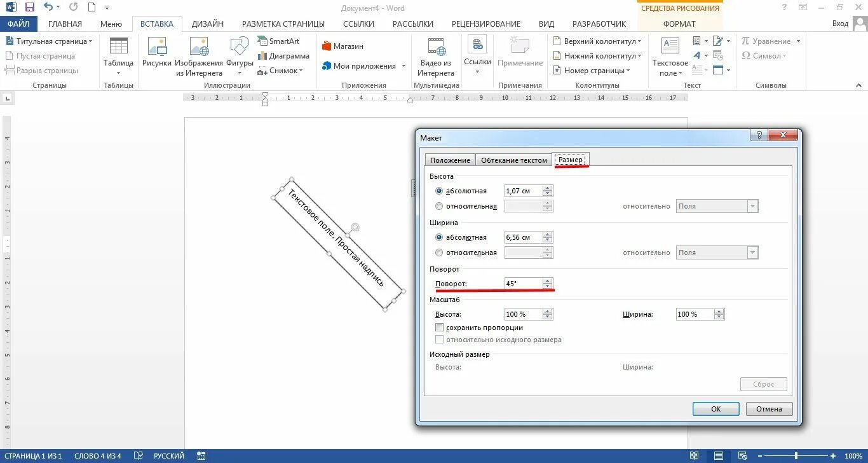Undo the last action
The width and height of the screenshot is (868, 463).
pyautogui.click(x=48, y=8)
